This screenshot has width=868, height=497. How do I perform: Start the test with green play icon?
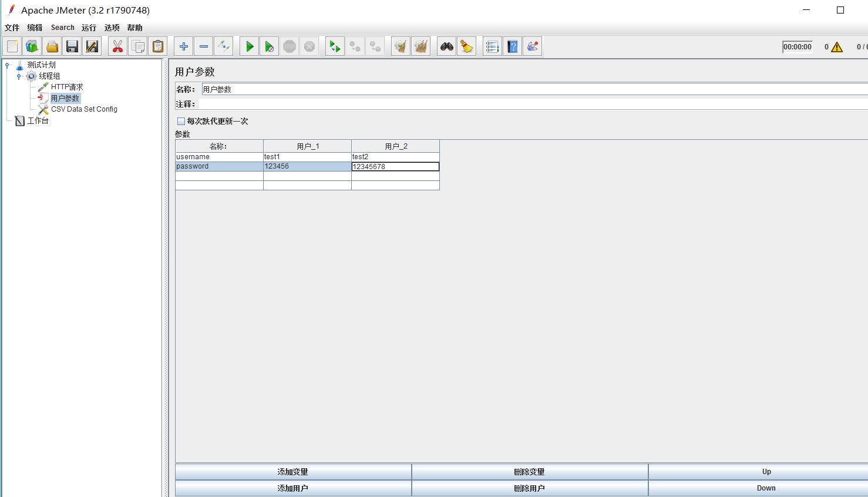click(250, 46)
